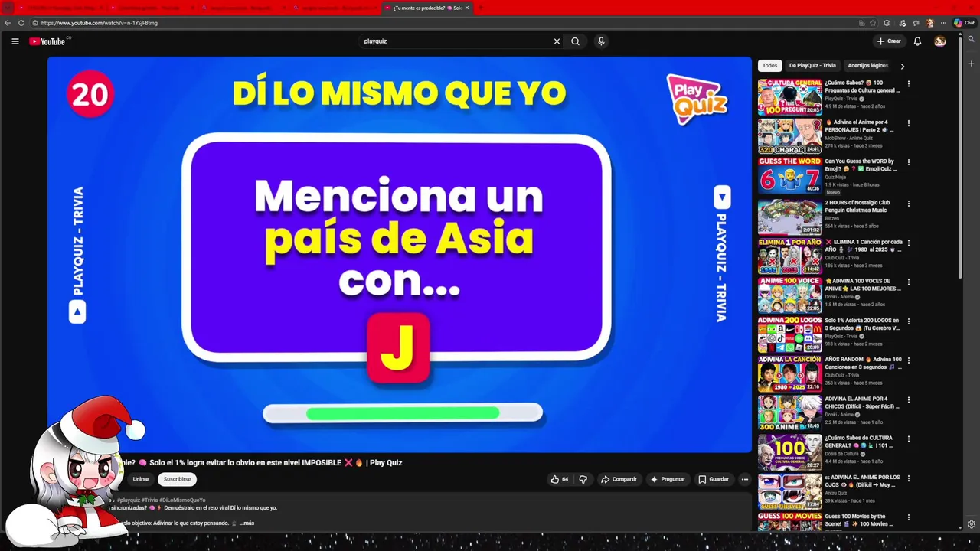View site information icon in address bar
Viewport: 980px width, 551px height.
[x=35, y=23]
